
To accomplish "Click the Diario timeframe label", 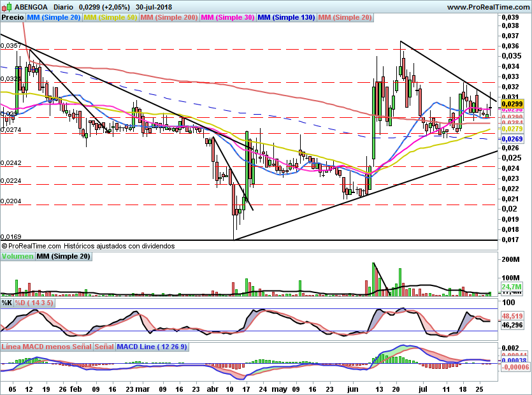I will pos(63,7).
